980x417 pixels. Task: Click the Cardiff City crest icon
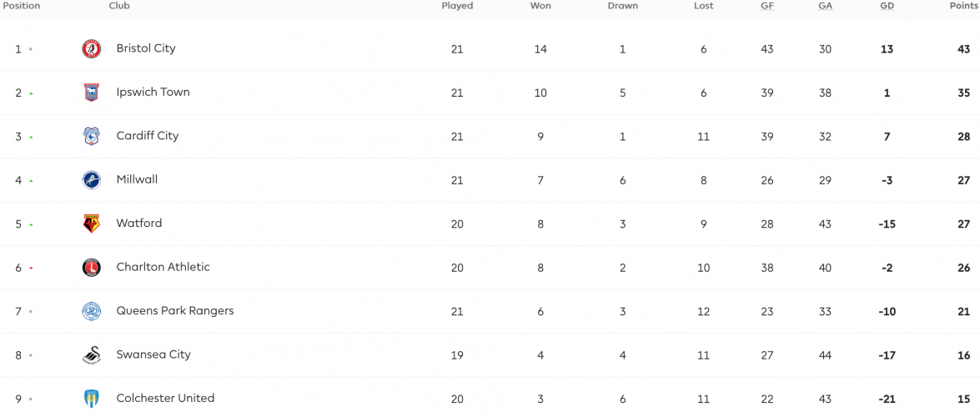[91, 136]
